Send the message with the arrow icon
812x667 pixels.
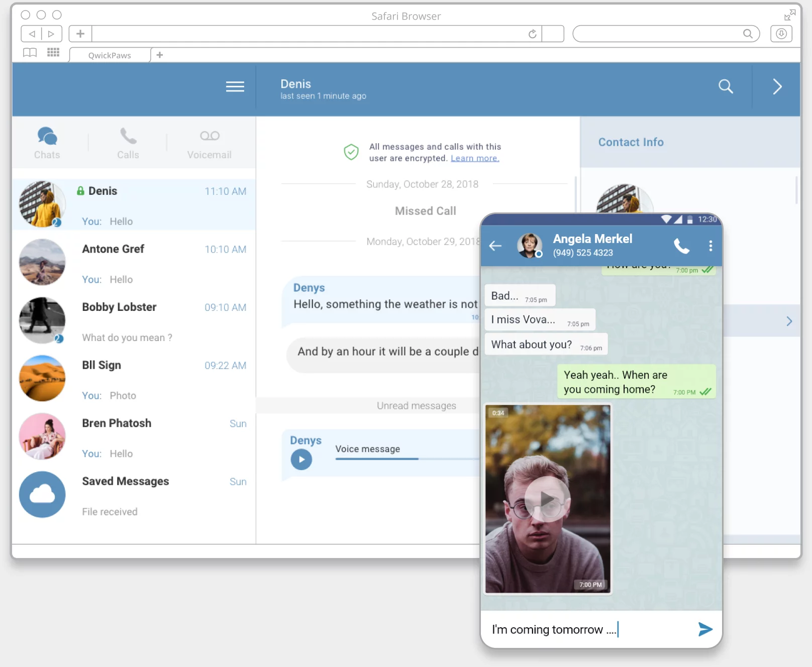tap(705, 629)
